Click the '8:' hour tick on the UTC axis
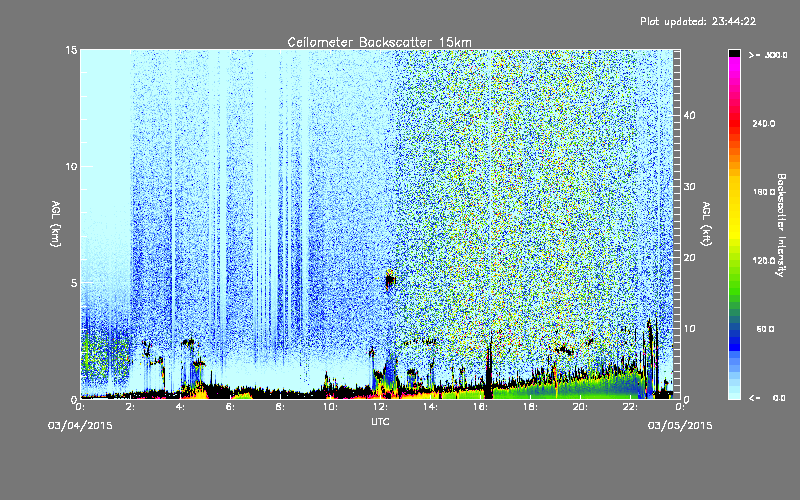The image size is (800, 500). pyautogui.click(x=280, y=407)
